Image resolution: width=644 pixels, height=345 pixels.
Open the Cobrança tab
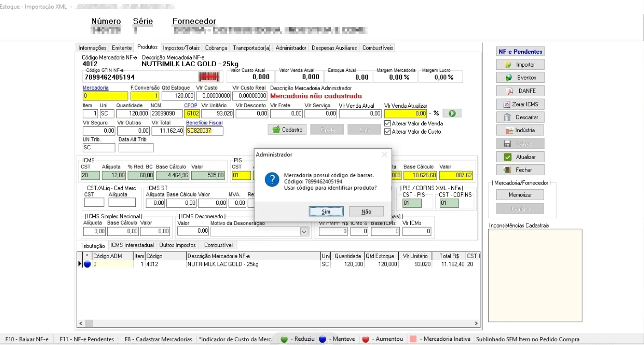coord(216,48)
